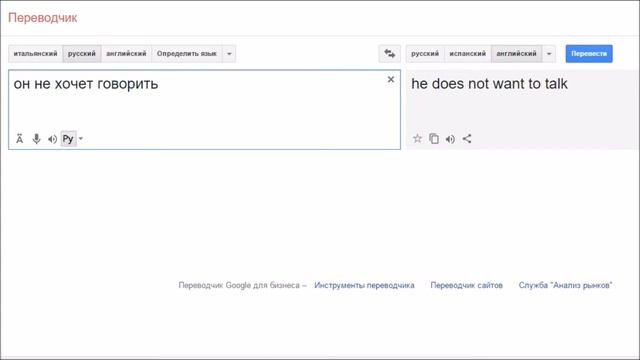Click the Переводчик page title
640x360 pixels.
(x=42, y=18)
